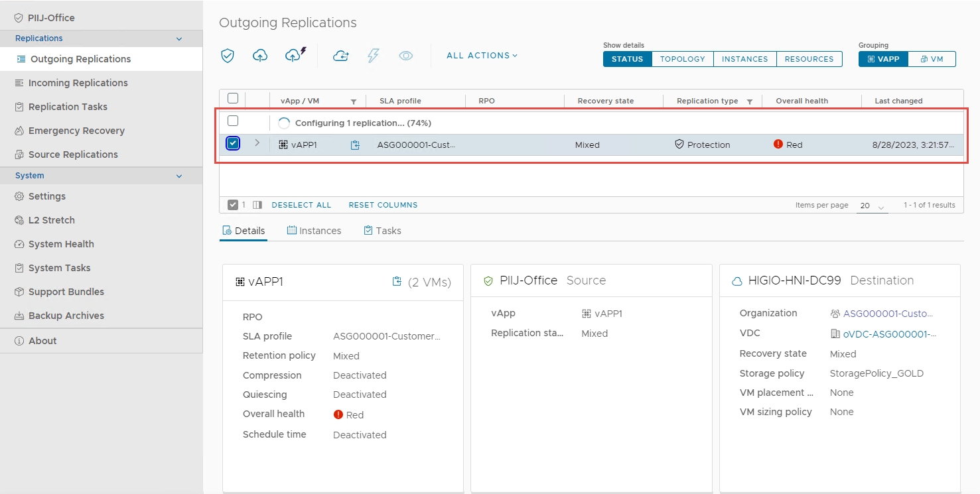Click the column picker icon below table

click(x=257, y=205)
